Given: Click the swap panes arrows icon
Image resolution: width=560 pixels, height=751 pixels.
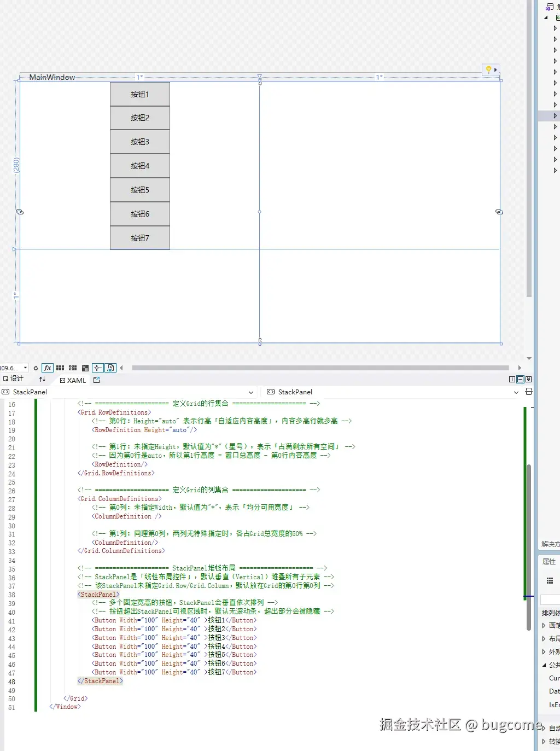Looking at the screenshot, I should tap(42, 379).
